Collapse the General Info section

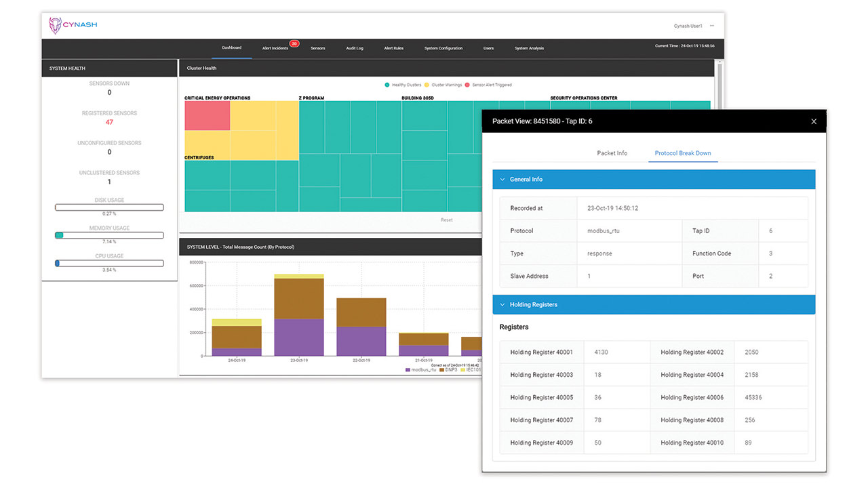(502, 180)
